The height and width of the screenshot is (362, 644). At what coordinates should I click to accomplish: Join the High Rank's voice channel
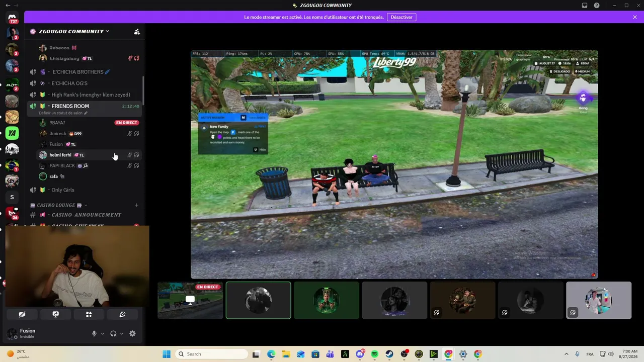(84, 95)
